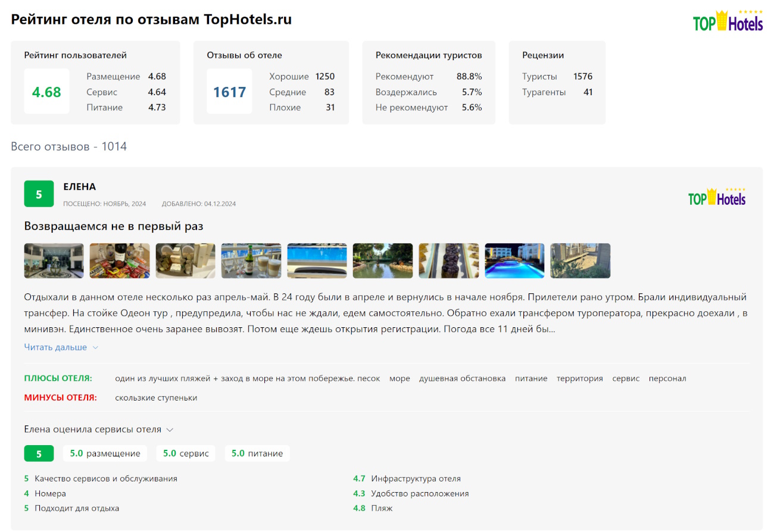Click the green 5 badge before 5.0 размещение
The width and height of the screenshot is (774, 532).
coord(39,453)
